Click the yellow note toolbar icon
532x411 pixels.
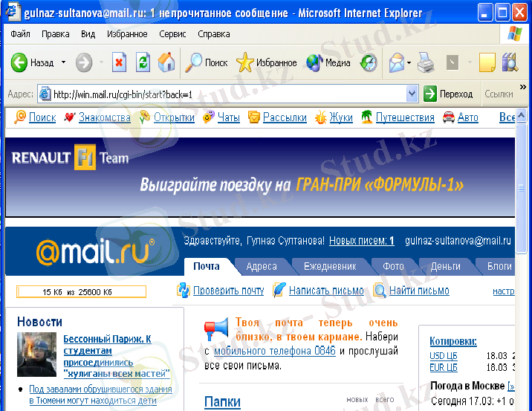487,62
